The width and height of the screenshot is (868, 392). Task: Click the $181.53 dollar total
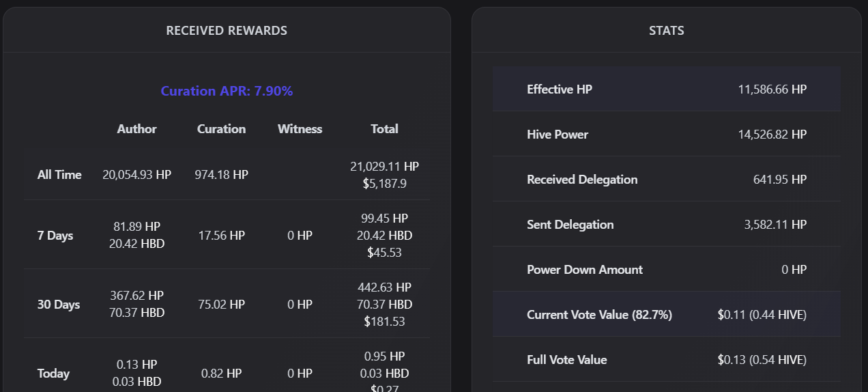(x=384, y=322)
